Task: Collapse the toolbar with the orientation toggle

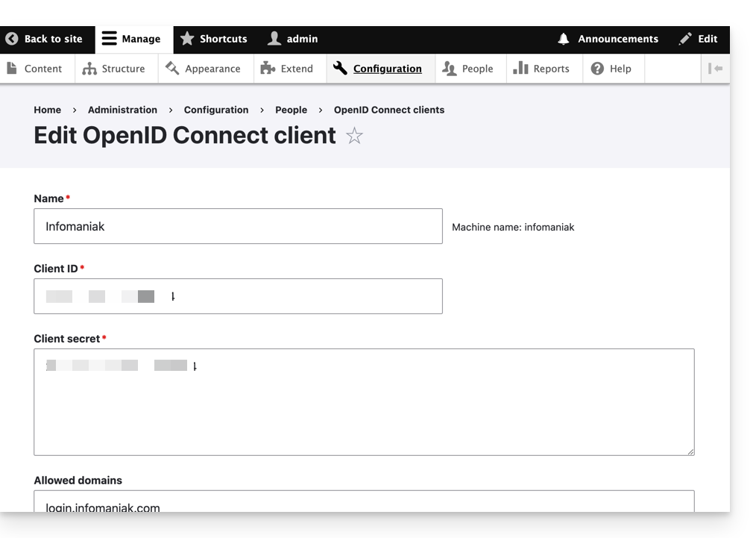Action: pos(715,69)
